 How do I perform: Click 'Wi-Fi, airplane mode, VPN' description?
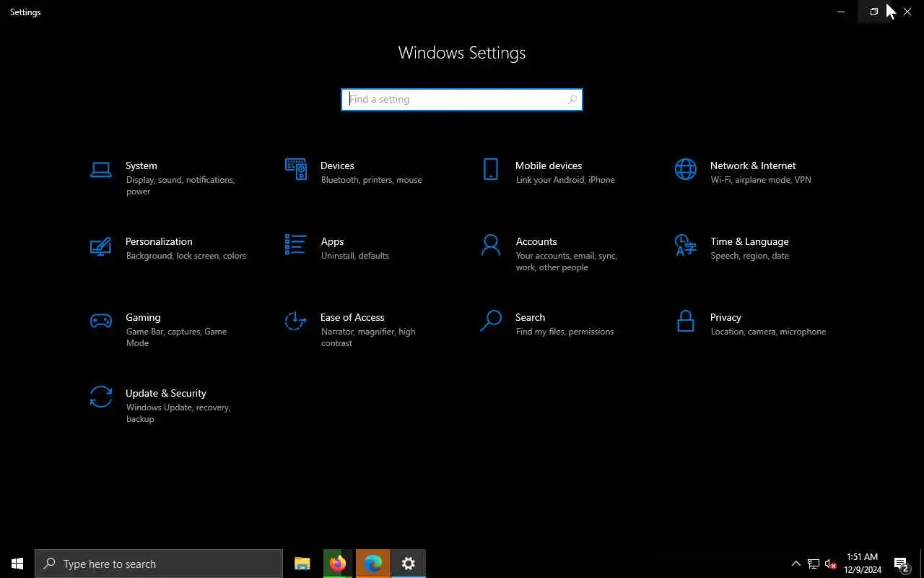click(761, 180)
